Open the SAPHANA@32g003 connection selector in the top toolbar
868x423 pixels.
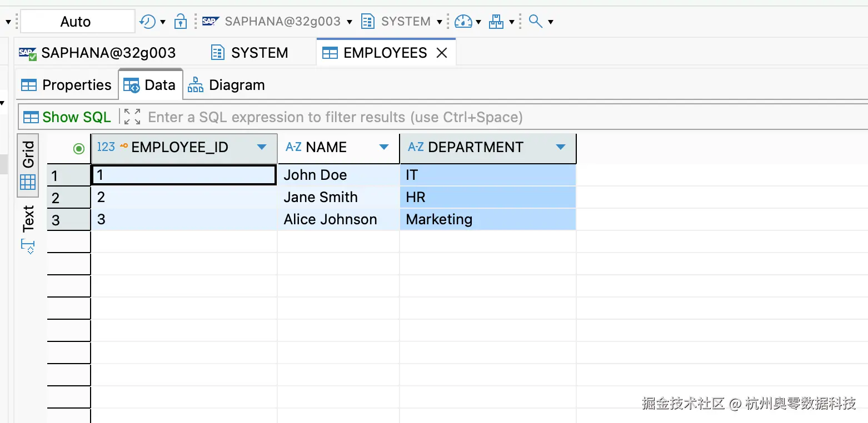pyautogui.click(x=277, y=22)
